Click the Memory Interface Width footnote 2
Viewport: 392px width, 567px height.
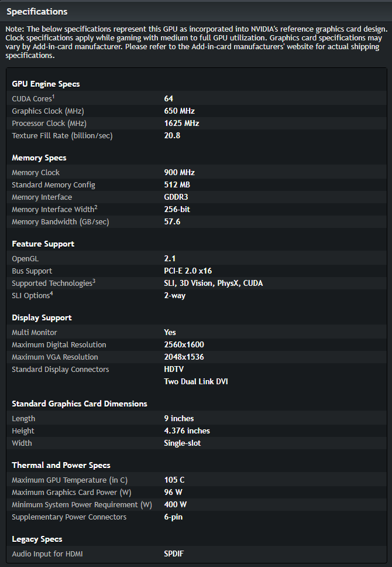(x=96, y=207)
